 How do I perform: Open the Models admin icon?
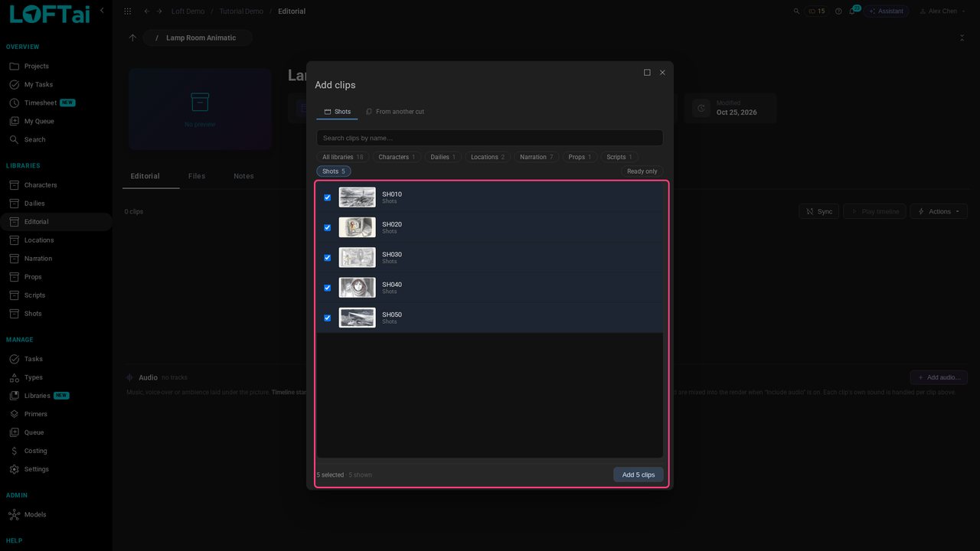pos(14,515)
